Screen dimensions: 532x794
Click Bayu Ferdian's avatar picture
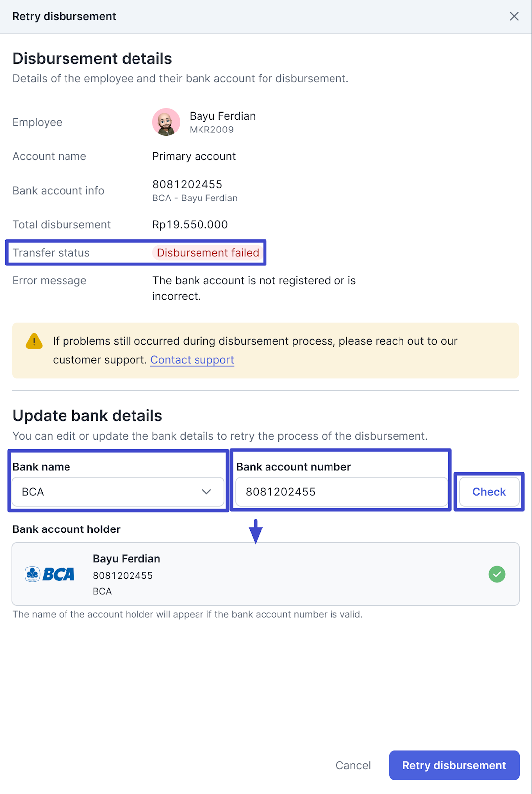pyautogui.click(x=166, y=122)
